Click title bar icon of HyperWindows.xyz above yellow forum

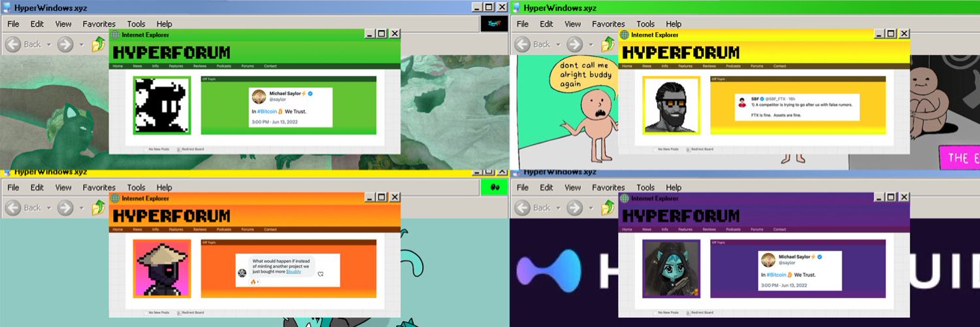[x=515, y=7]
